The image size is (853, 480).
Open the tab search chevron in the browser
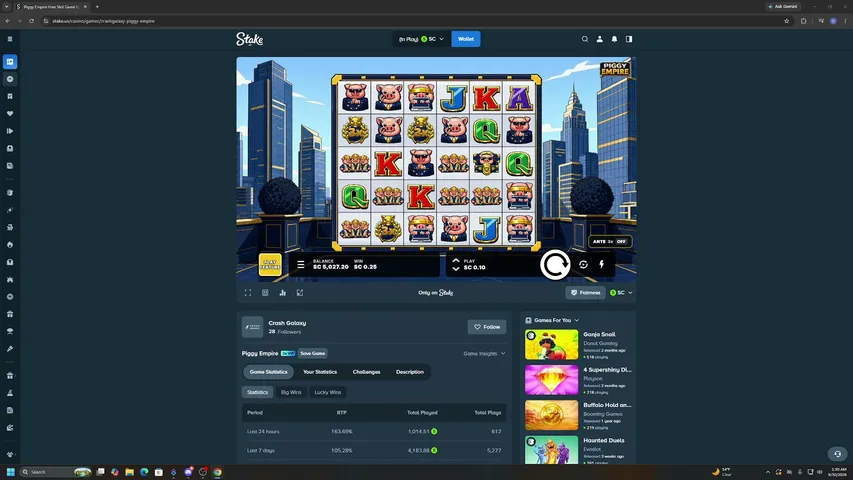click(x=7, y=7)
